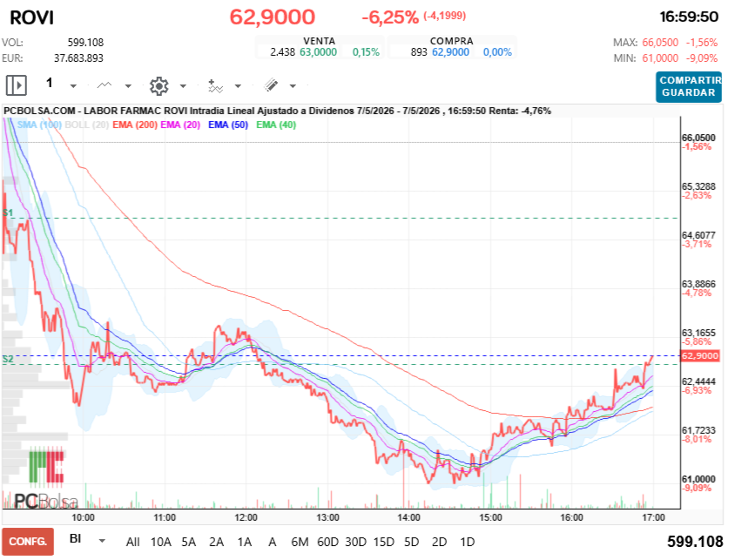Click the COMPARTIR GUARDAR button
735x560 pixels.
689,87
